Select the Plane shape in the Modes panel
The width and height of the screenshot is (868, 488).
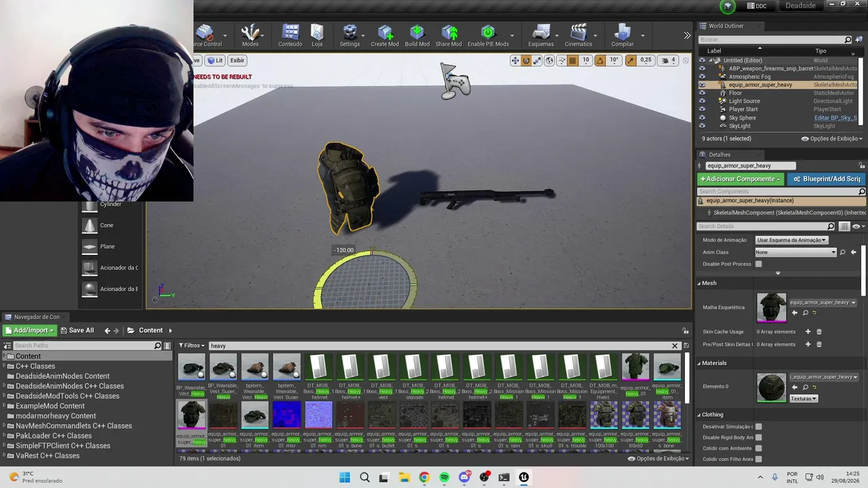(x=108, y=247)
